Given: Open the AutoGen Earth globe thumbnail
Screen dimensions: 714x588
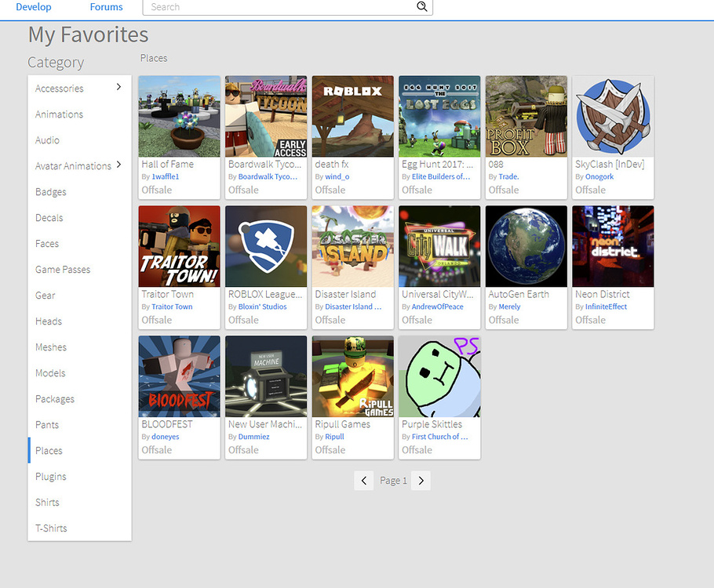Looking at the screenshot, I should click(x=526, y=246).
